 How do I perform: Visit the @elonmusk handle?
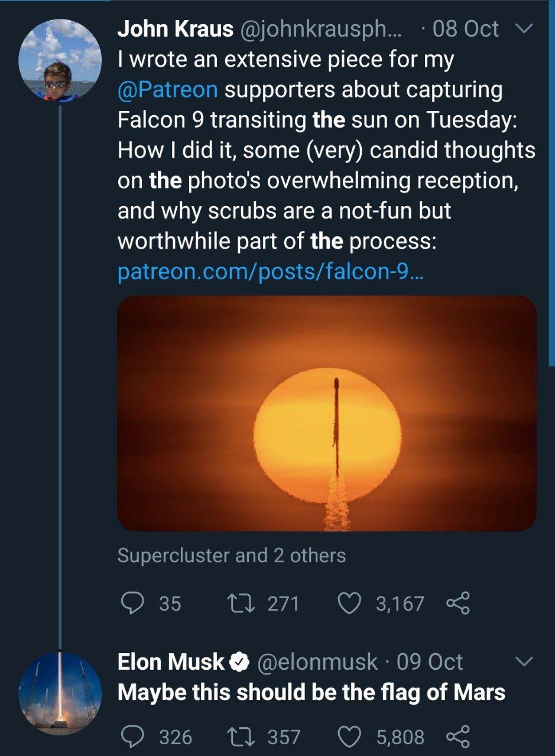(x=316, y=662)
